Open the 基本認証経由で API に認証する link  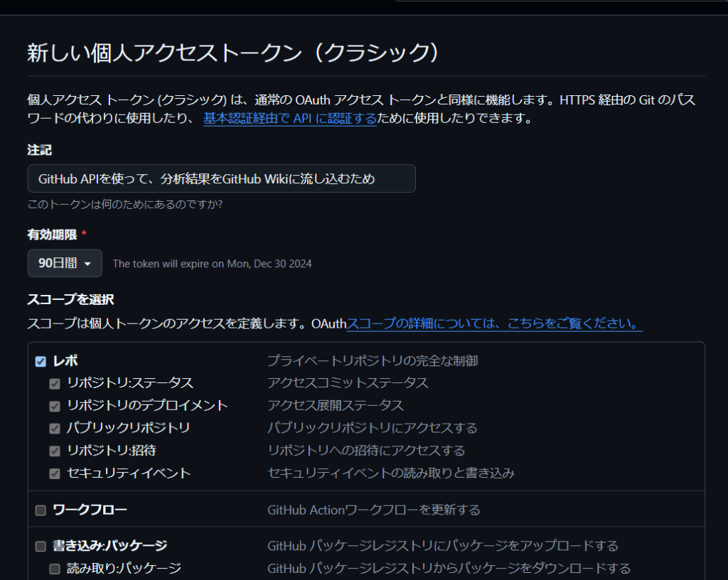(x=290, y=119)
